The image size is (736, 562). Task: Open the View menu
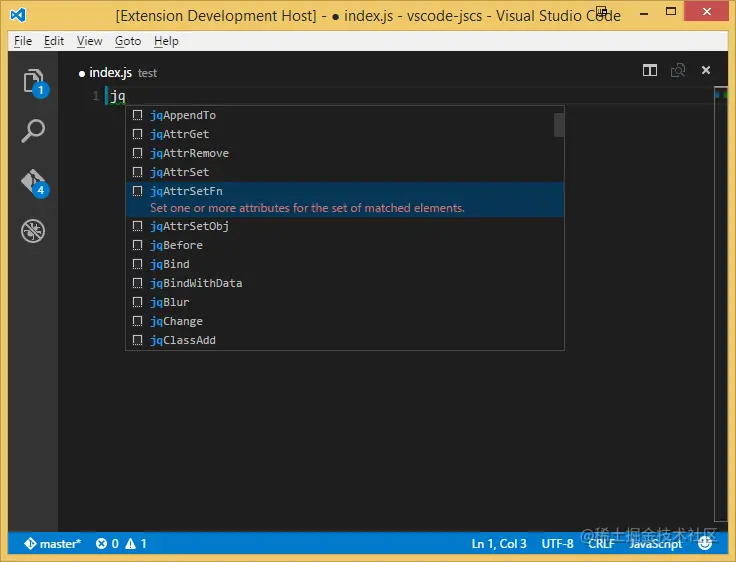(x=90, y=41)
